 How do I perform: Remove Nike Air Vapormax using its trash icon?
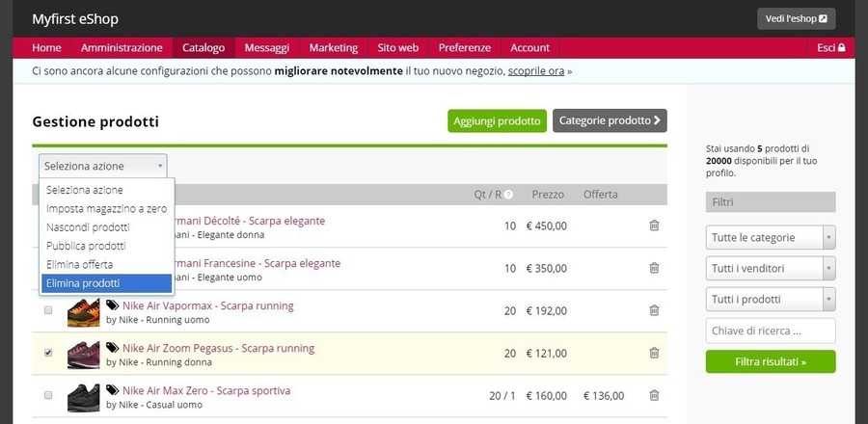point(654,310)
